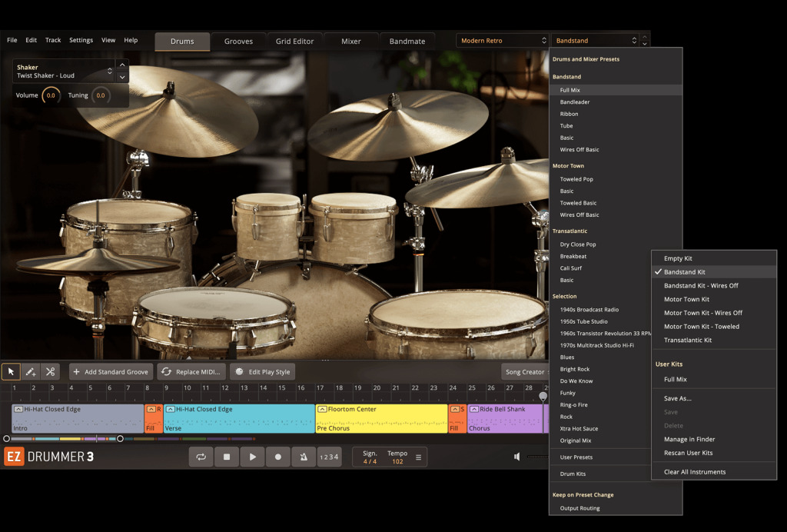This screenshot has width=787, height=532.
Task: Click the record button
Action: (x=278, y=457)
